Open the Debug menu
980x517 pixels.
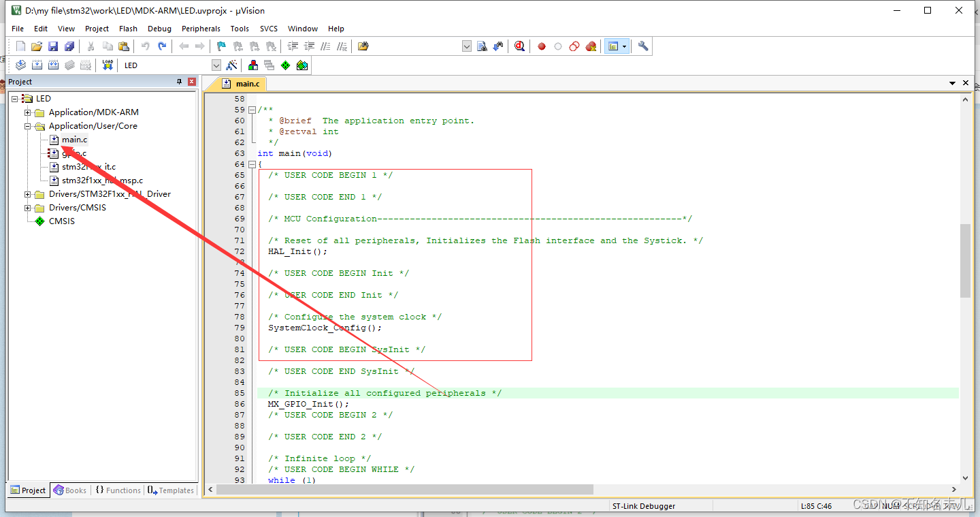coord(159,29)
